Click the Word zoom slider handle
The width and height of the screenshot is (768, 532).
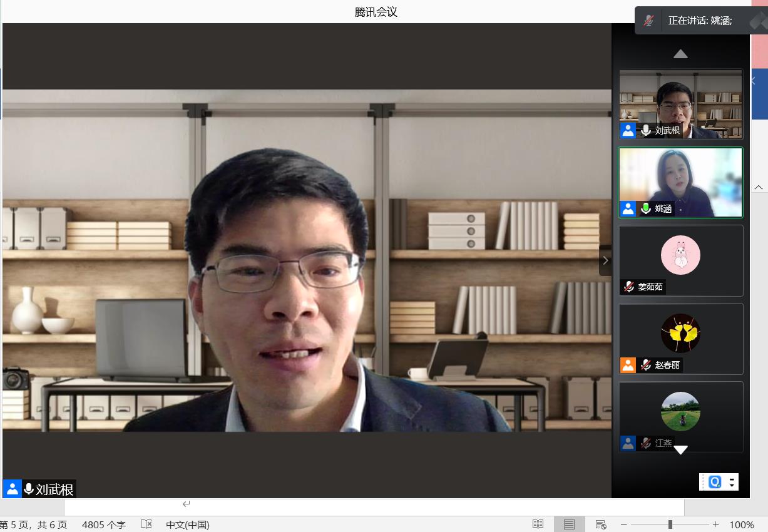pos(670,524)
